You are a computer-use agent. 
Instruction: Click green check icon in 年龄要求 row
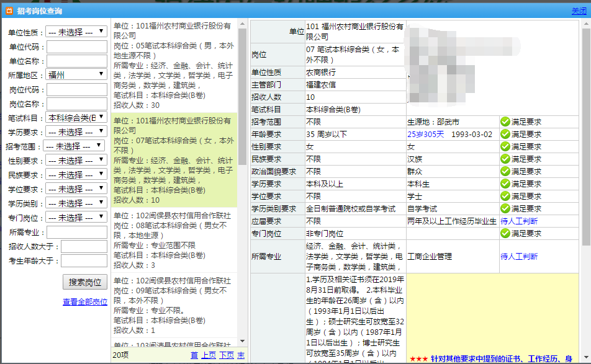click(505, 135)
